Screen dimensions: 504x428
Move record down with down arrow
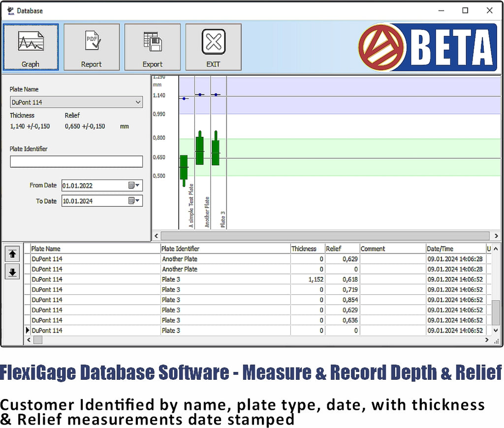(12, 271)
